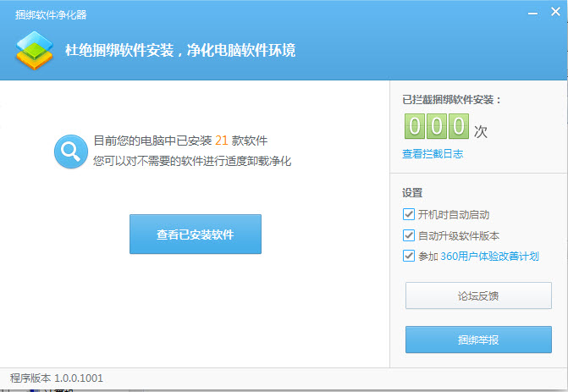Minimize the 捆绑软件净化器 window

532,14
